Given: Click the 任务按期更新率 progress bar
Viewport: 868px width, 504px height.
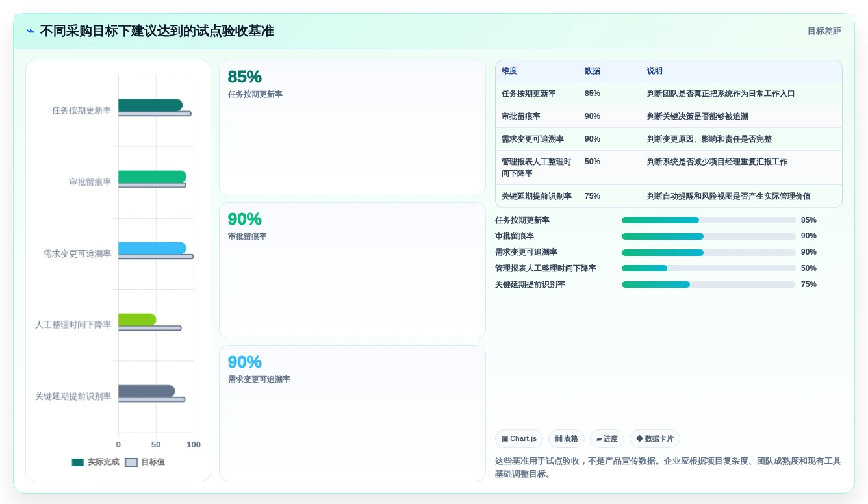Looking at the screenshot, I should (709, 220).
